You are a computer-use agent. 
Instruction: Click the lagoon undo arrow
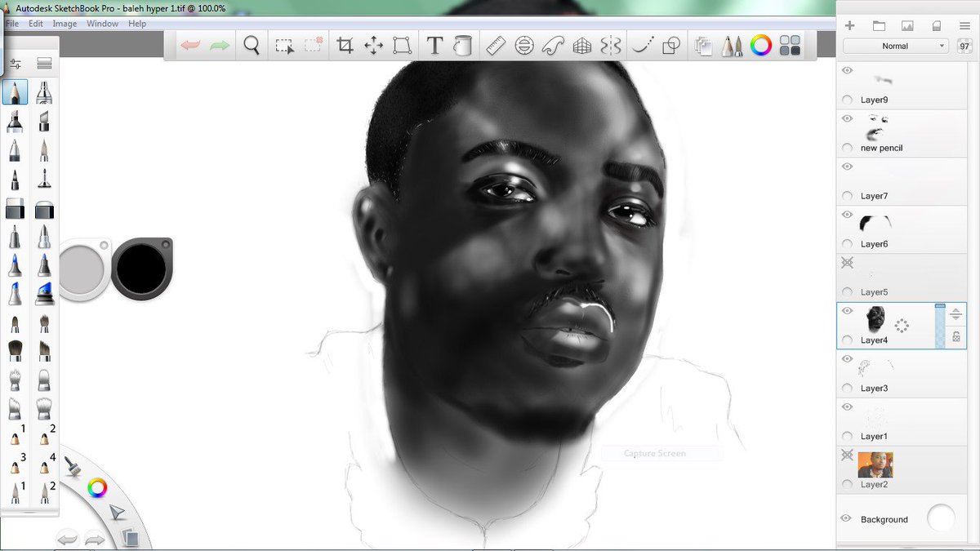click(x=67, y=539)
